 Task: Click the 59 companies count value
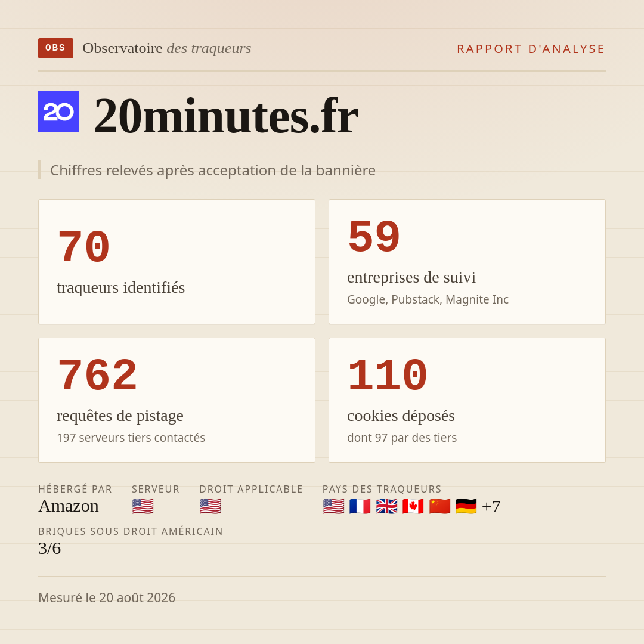coord(374,237)
